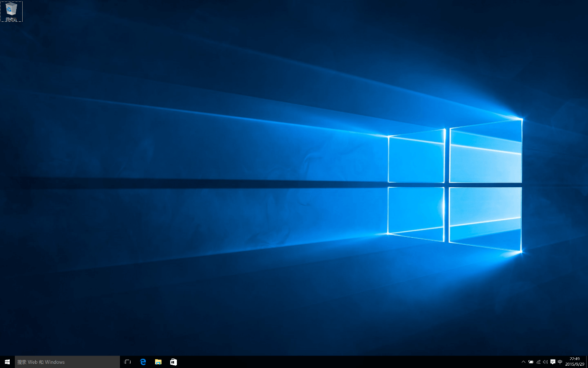588x368 pixels.
Task: Launch Microsoft Edge from the taskbar
Action: point(143,362)
